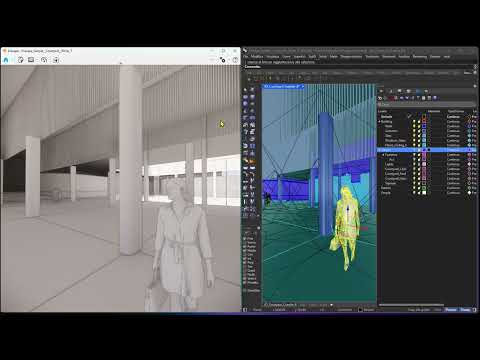Select the last panel tab icon above Layers
This screenshot has height=360, width=480.
[x=426, y=91]
